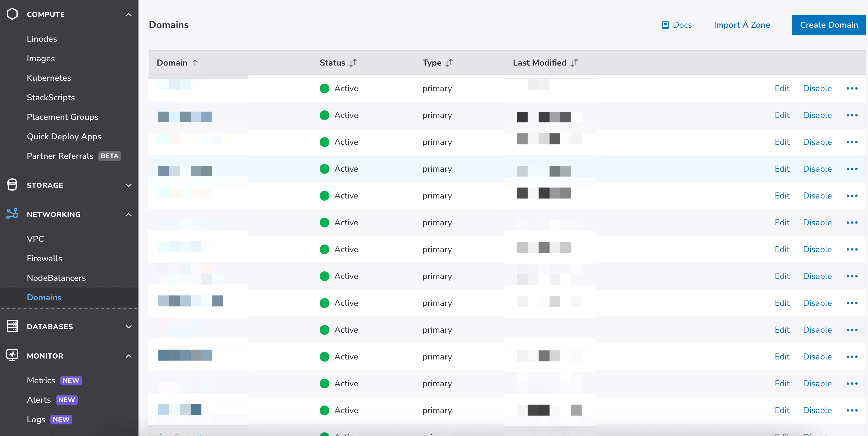This screenshot has height=436, width=868.
Task: Collapse the Monitor section chevron
Action: point(128,356)
